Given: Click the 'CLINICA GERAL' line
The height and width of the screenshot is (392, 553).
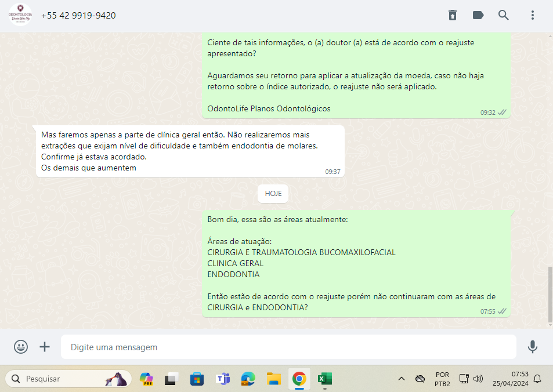Looking at the screenshot, I should point(235,263).
